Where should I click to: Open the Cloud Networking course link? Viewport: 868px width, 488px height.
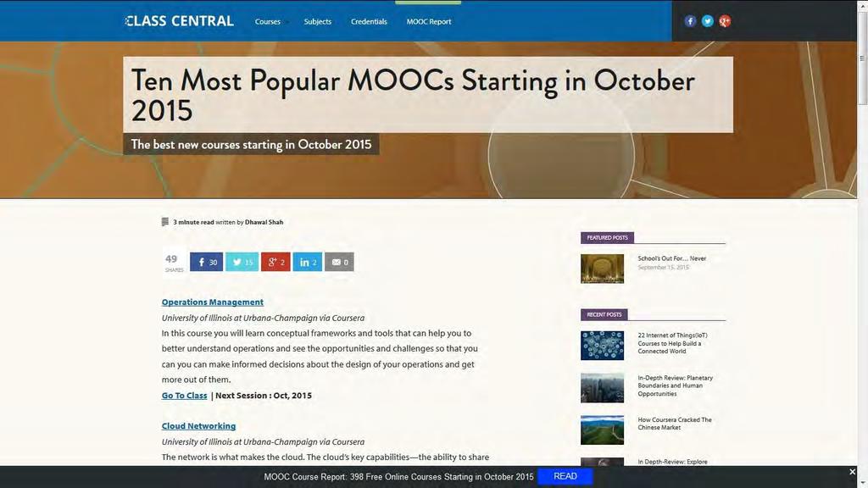[x=198, y=426]
